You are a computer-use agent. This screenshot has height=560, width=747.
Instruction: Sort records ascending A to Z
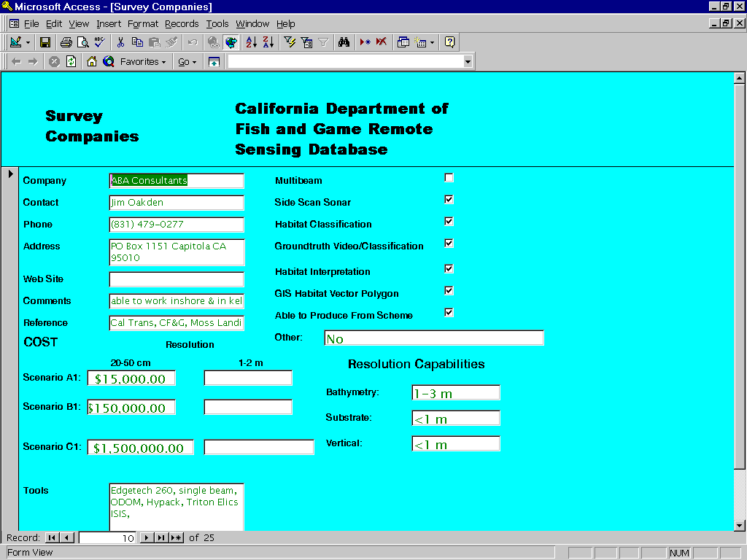click(x=252, y=42)
